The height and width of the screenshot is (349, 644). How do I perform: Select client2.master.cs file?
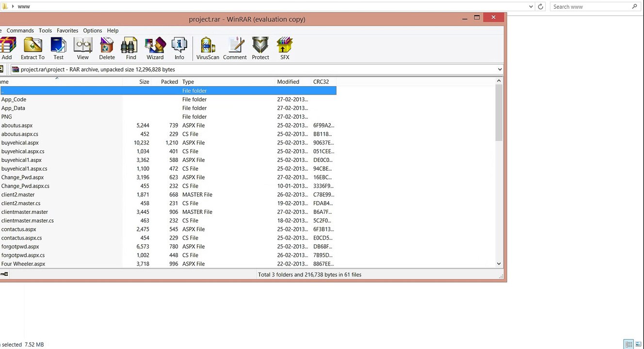click(168, 204)
